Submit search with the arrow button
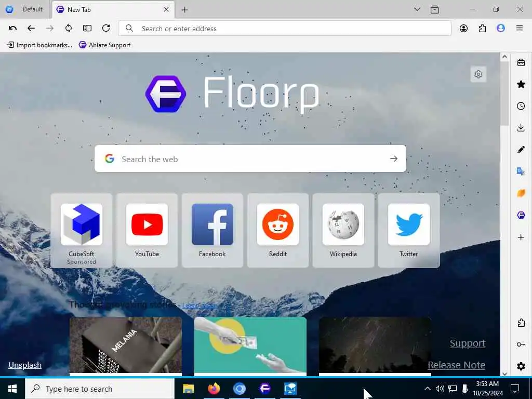This screenshot has height=399, width=532. click(394, 158)
